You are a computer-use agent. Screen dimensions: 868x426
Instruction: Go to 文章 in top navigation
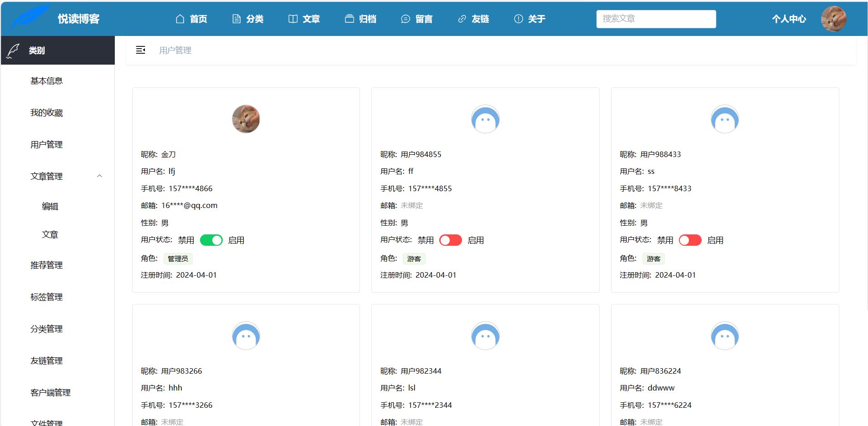point(312,19)
